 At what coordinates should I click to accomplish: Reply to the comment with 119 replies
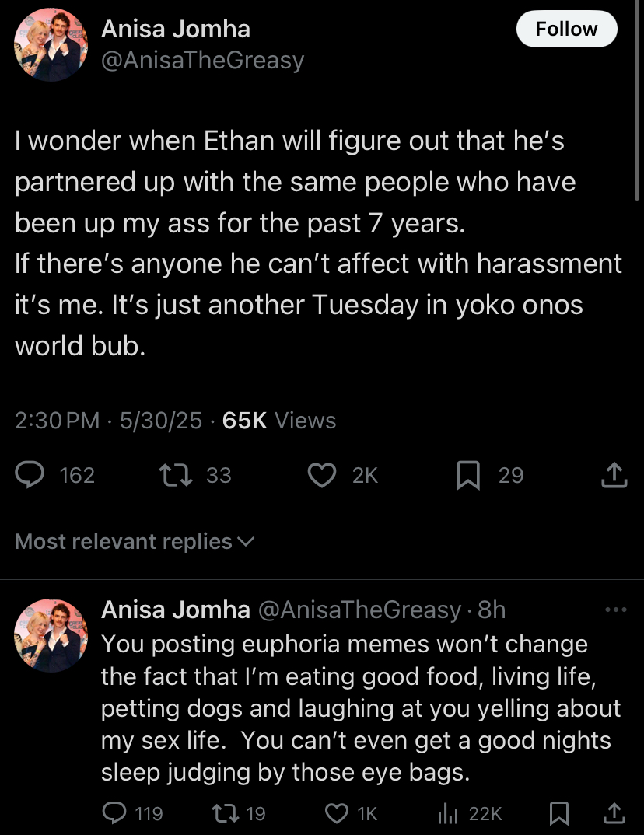[x=114, y=813]
